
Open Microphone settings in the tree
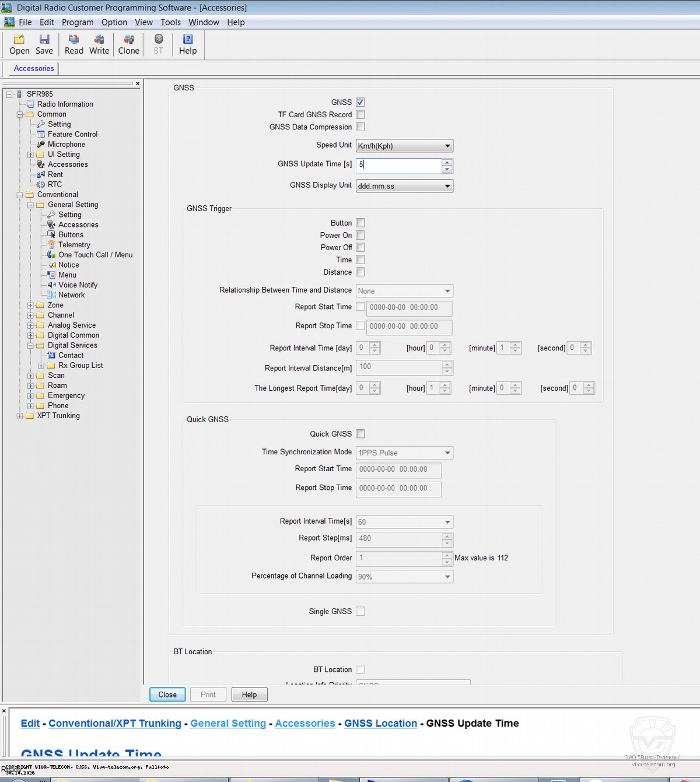click(66, 145)
